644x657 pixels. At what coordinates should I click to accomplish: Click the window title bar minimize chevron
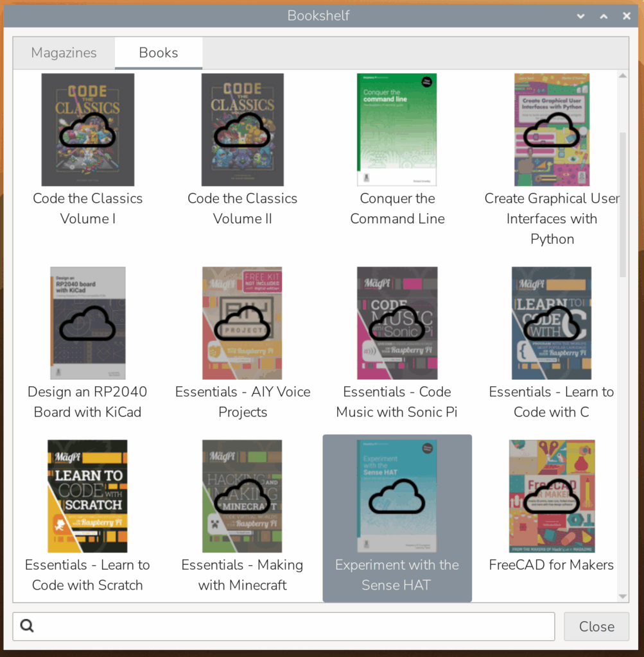(580, 16)
